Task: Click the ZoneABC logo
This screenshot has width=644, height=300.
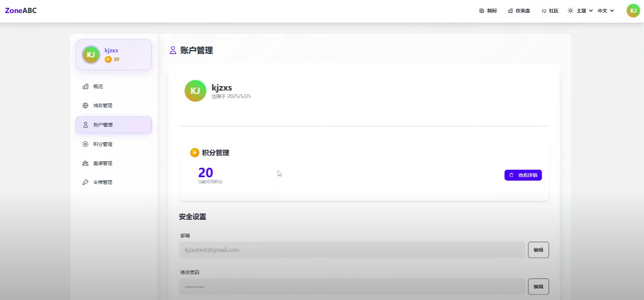Action: [x=21, y=11]
